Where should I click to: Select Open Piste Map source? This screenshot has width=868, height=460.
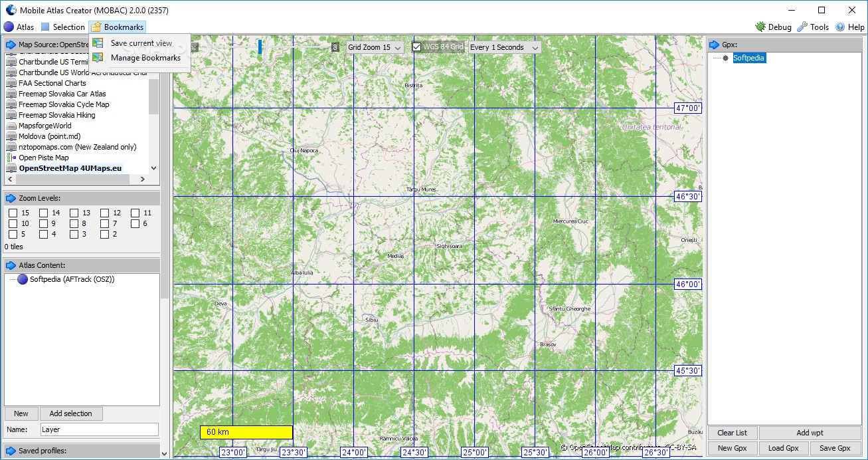tap(44, 158)
